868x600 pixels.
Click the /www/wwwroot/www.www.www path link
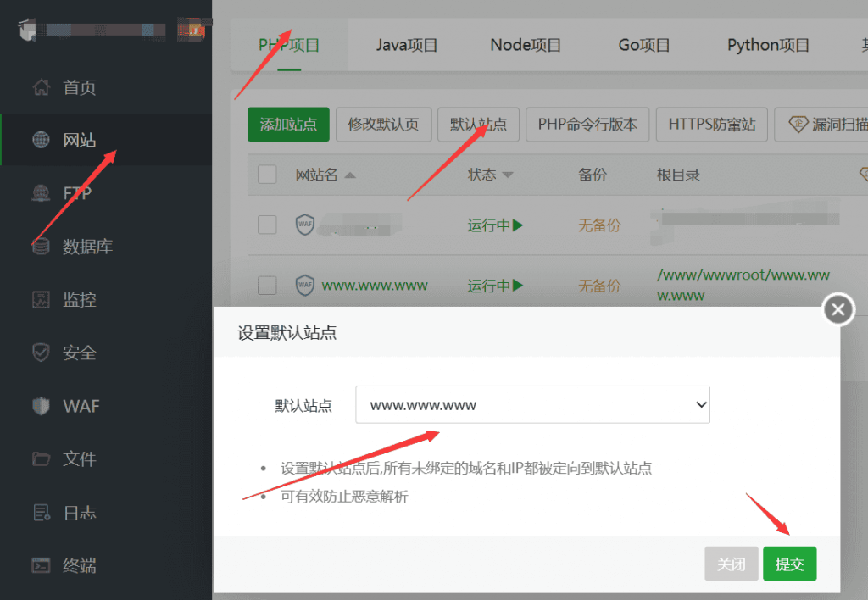coord(743,285)
